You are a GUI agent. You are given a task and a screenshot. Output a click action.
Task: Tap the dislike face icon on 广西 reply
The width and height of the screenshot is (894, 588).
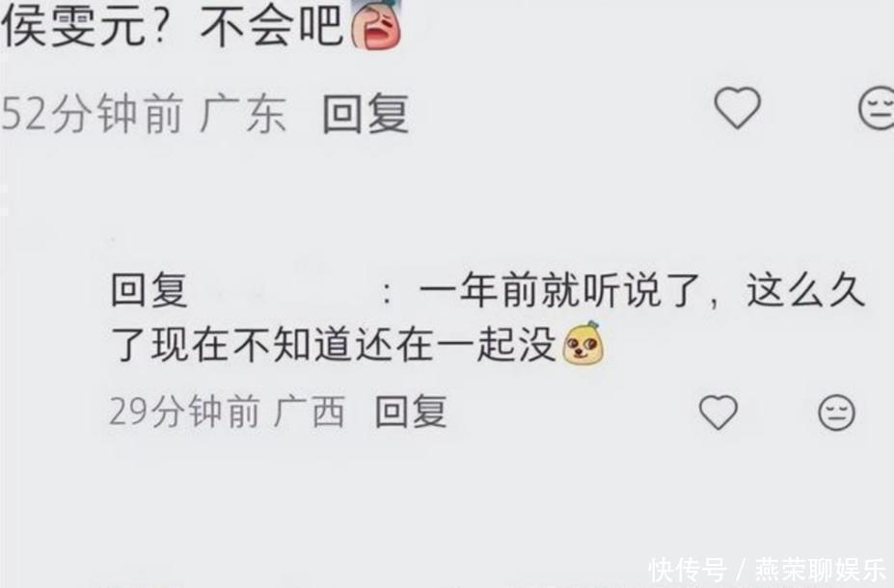pyautogui.click(x=836, y=412)
